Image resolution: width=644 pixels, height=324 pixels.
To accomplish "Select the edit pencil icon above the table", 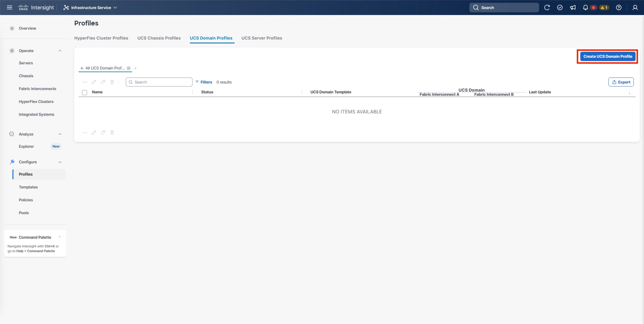I will click(94, 82).
